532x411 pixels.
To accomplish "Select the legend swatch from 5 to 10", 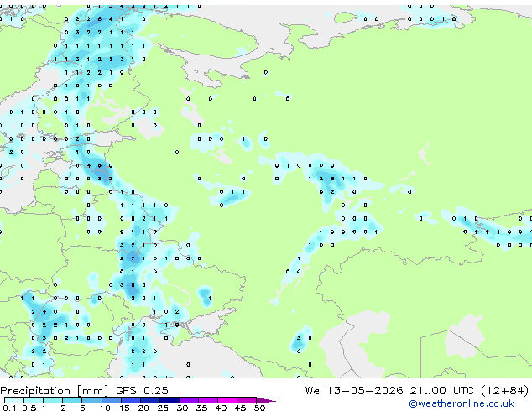I will [91, 400].
